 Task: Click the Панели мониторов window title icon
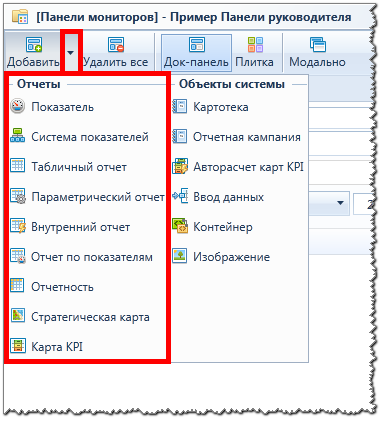click(x=20, y=16)
